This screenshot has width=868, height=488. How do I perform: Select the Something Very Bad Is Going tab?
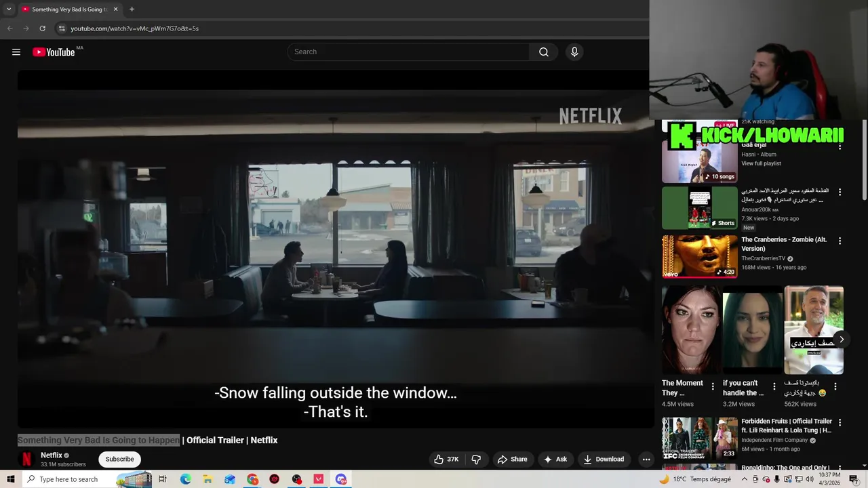click(70, 9)
